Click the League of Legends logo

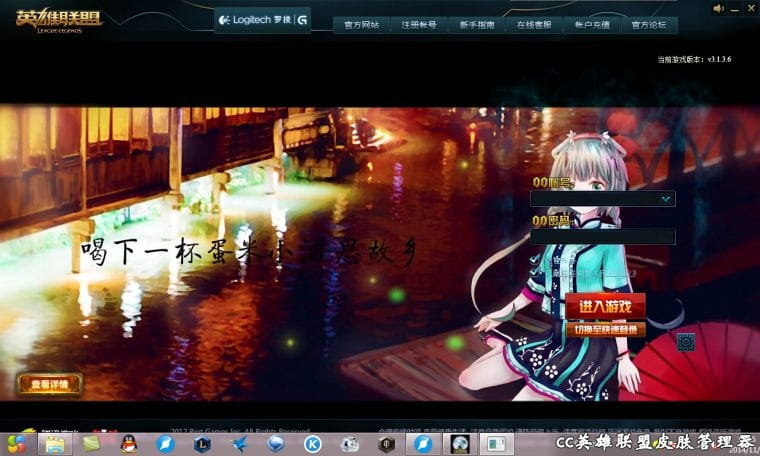[x=59, y=21]
